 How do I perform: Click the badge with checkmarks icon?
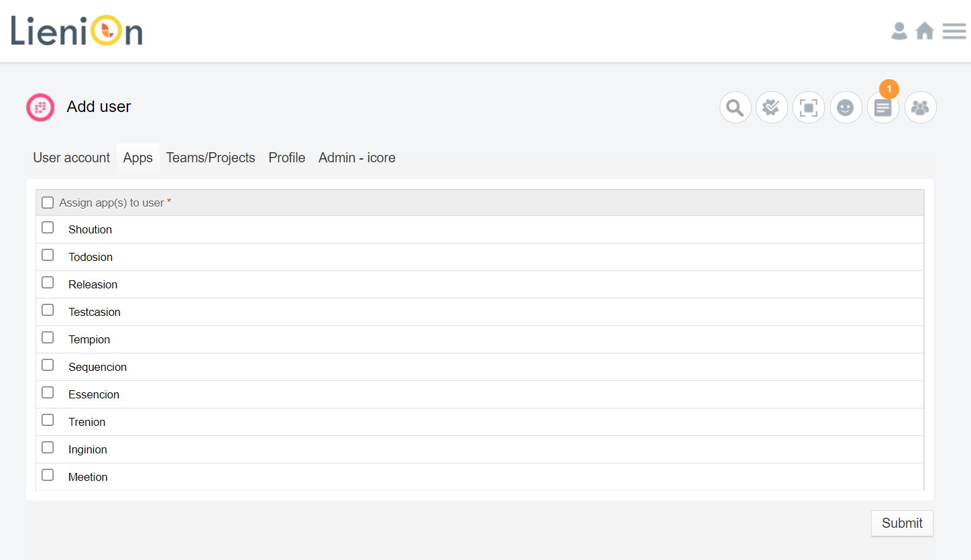coord(772,107)
